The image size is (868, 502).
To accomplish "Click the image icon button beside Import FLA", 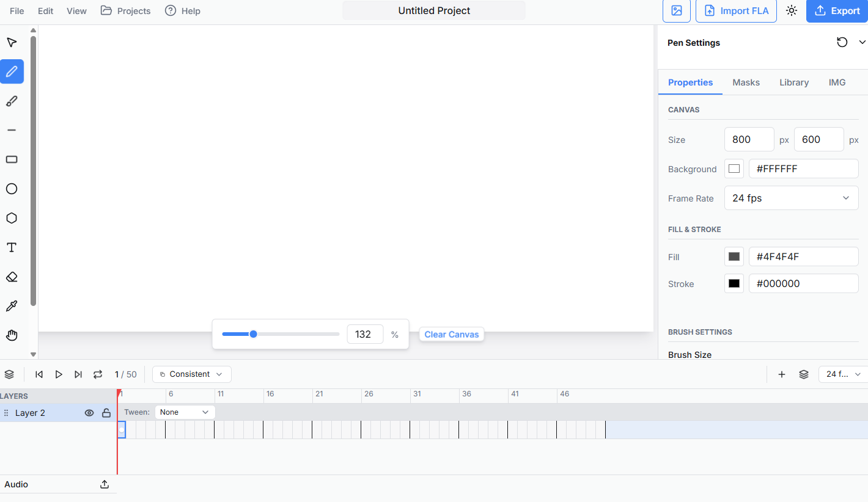I will (x=677, y=11).
